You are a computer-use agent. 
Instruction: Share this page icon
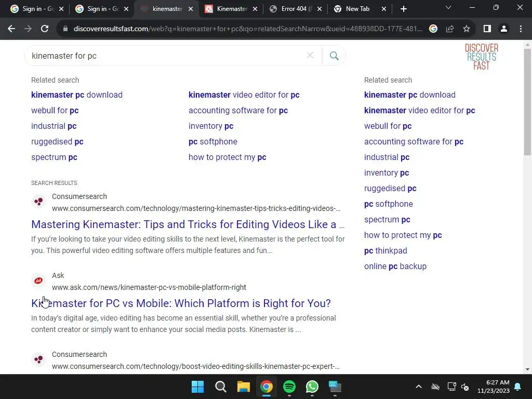click(x=450, y=29)
